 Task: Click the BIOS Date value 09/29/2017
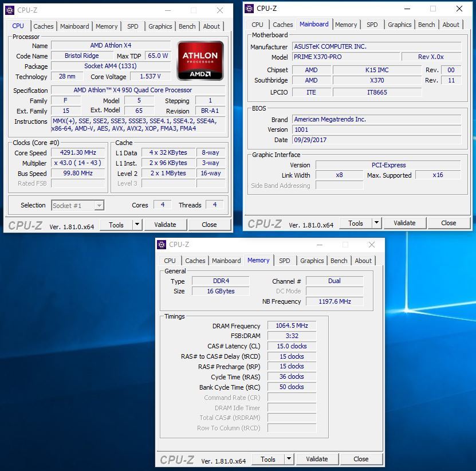click(377, 140)
